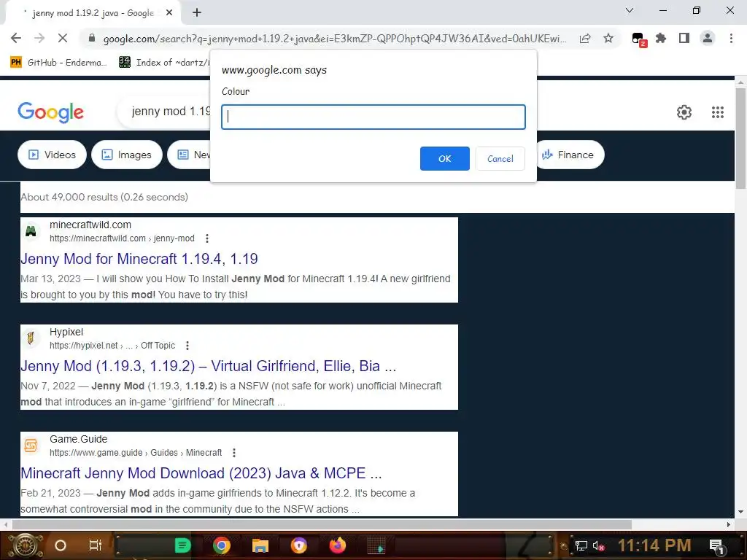Click the Hypixel favicon
This screenshot has width=747, height=560.
31,338
